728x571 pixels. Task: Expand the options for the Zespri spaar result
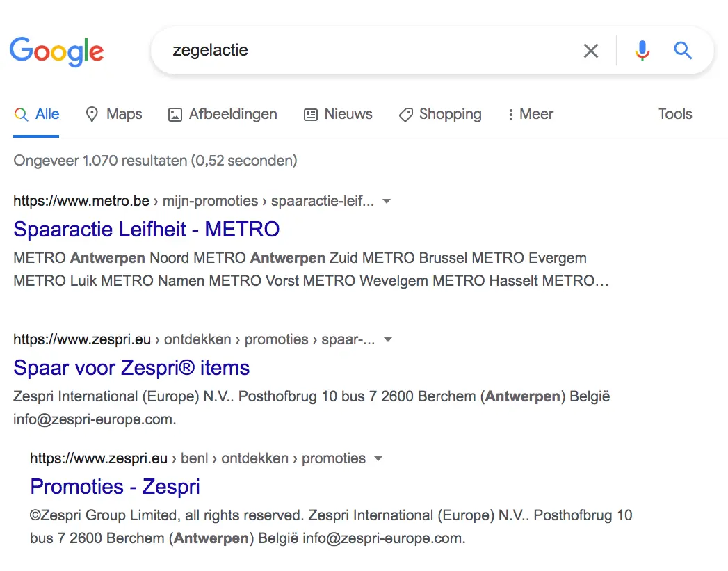(388, 339)
